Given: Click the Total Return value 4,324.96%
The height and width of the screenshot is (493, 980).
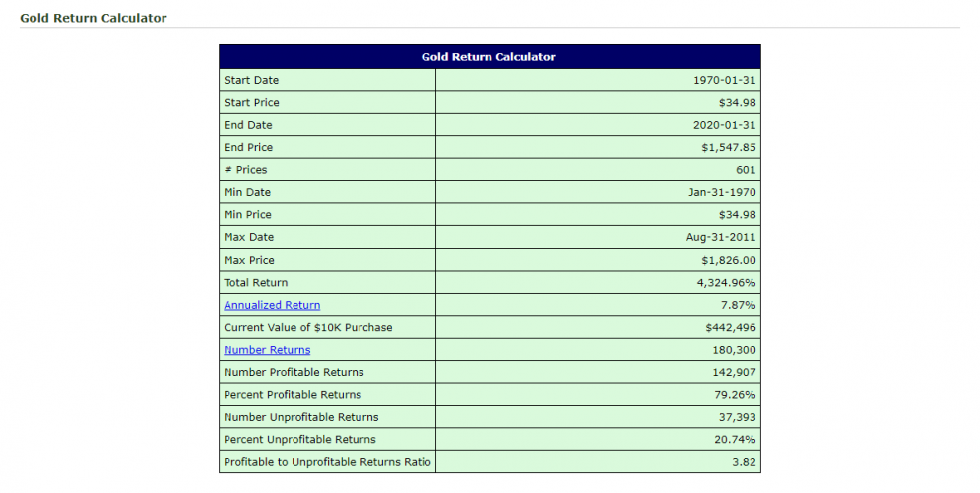Looking at the screenshot, I should click(x=725, y=283).
